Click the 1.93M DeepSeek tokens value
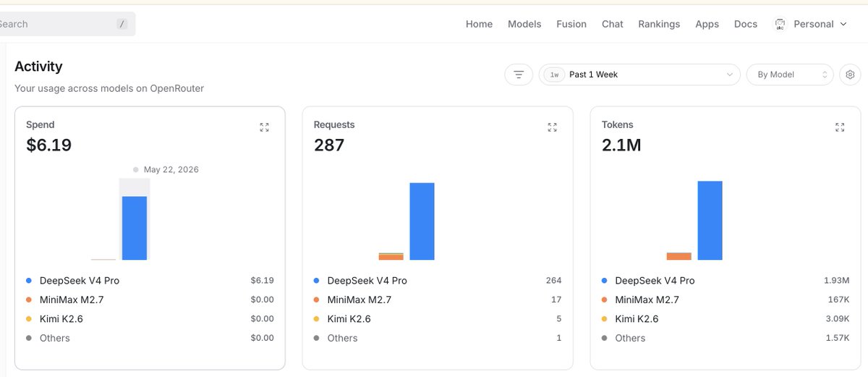Screen dimensions: 868x377 click(836, 281)
